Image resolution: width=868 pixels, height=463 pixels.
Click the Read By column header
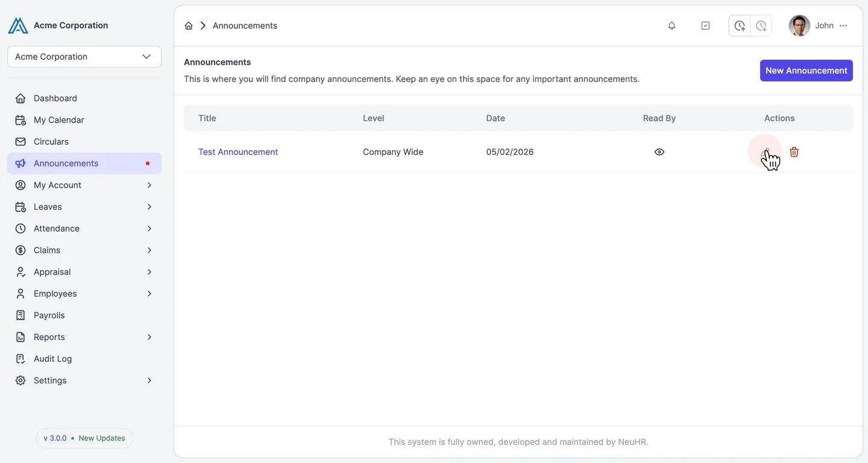[x=659, y=118]
